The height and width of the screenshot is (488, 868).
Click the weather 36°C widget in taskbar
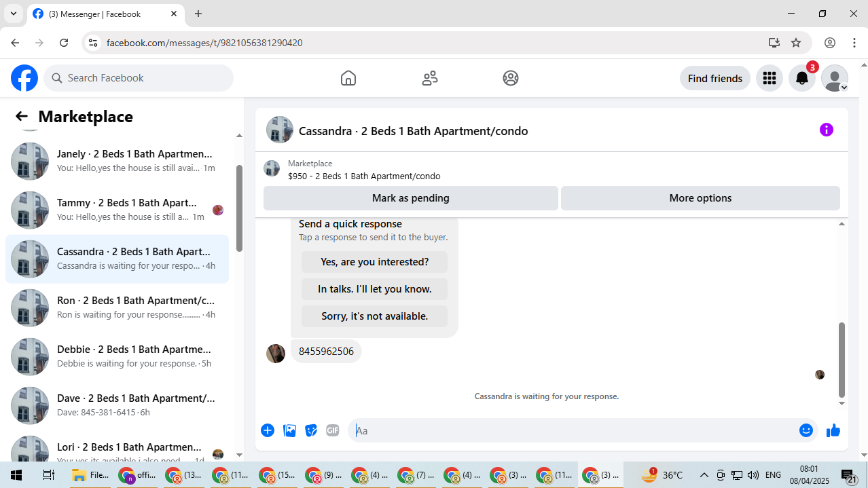[662, 475]
